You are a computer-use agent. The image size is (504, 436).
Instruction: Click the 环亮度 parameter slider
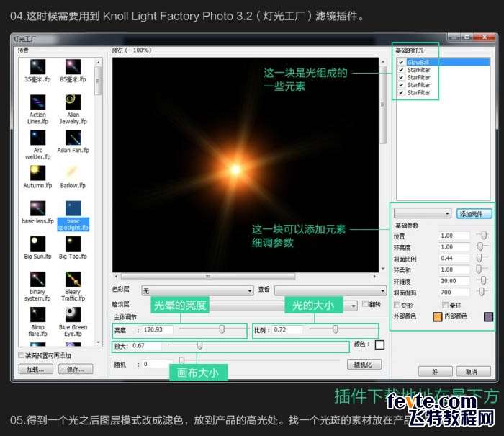point(481,246)
